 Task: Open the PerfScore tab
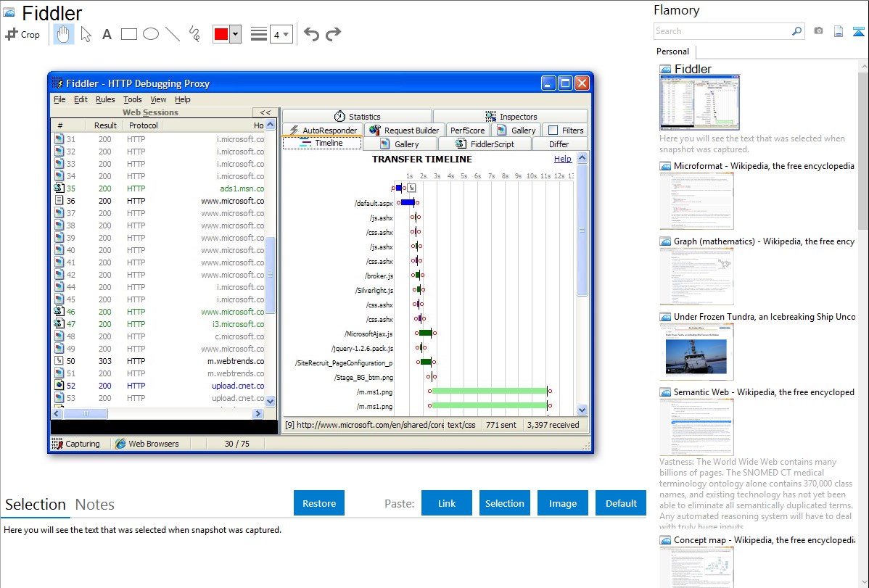pos(467,131)
